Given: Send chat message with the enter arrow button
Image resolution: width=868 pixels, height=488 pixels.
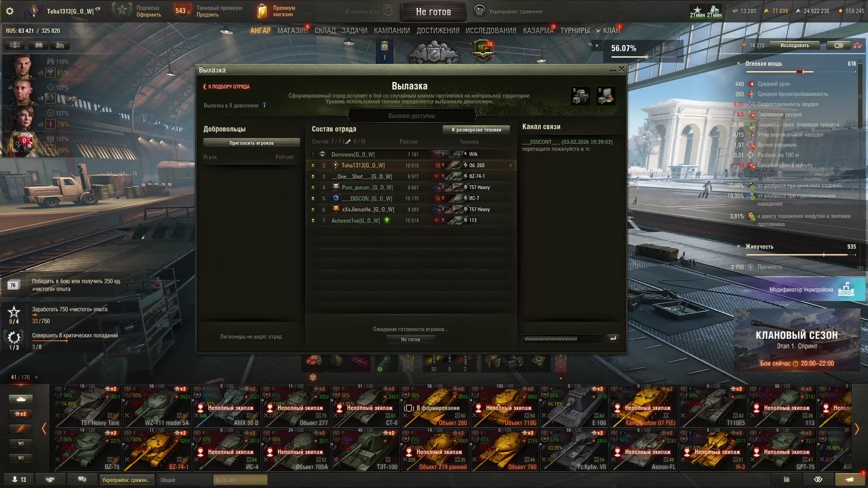Looking at the screenshot, I should pos(613,338).
